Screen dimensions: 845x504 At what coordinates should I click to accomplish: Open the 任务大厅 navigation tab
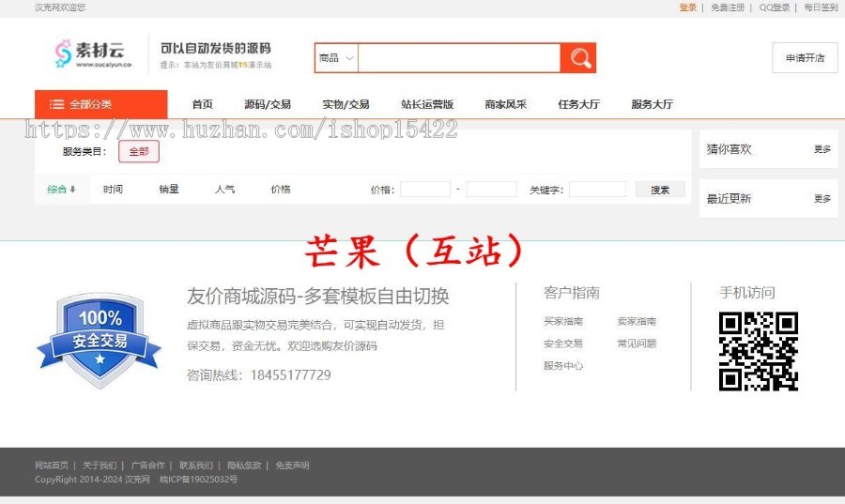click(x=578, y=104)
